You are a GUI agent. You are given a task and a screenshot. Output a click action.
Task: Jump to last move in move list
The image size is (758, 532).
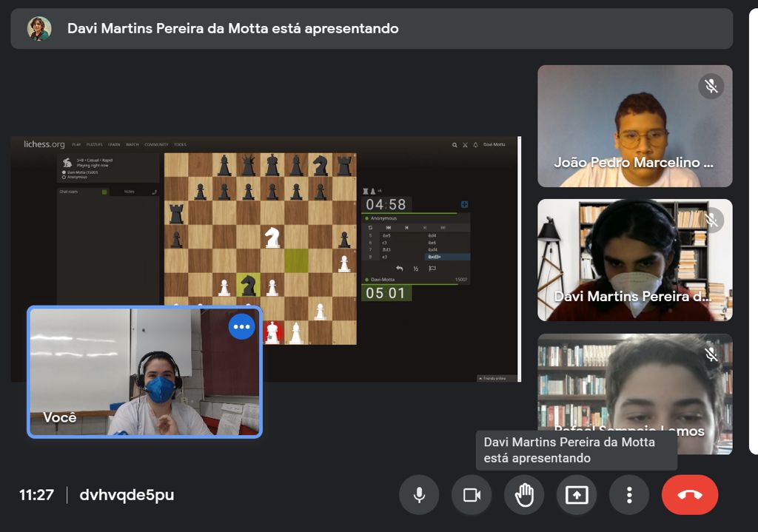click(443, 228)
